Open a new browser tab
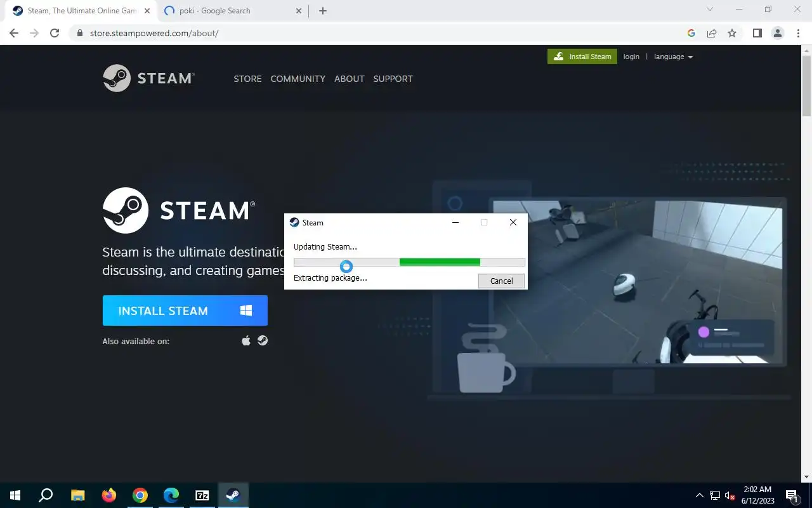The height and width of the screenshot is (508, 812). point(323,11)
